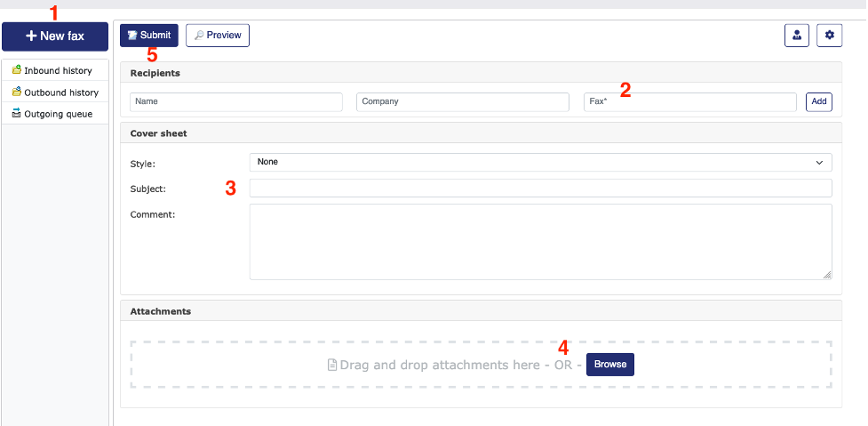Submit the fax
The image size is (868, 426).
[149, 36]
